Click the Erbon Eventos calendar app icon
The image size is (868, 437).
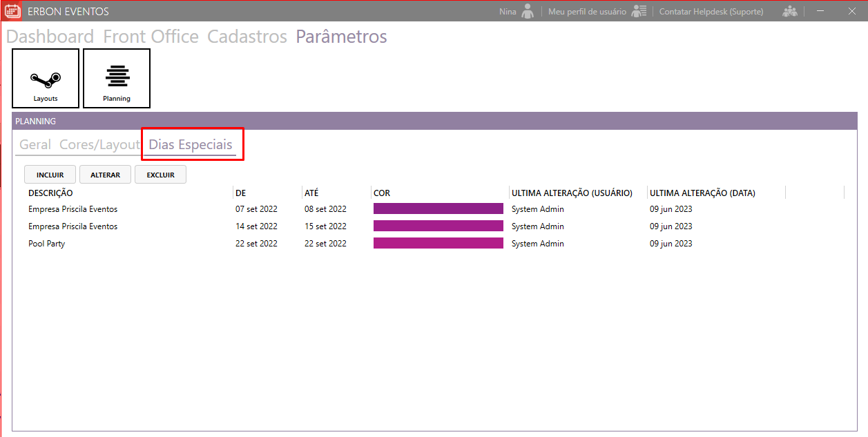coord(12,12)
